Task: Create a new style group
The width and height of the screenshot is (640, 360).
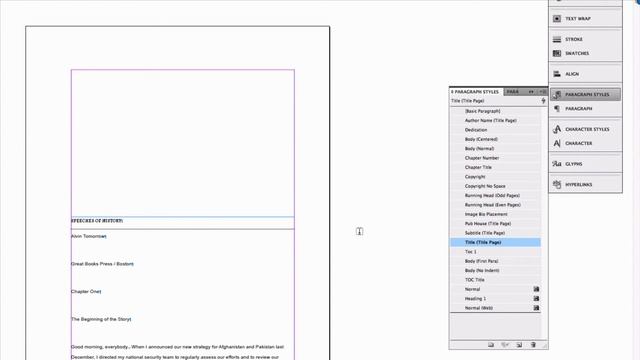Action: point(491,345)
